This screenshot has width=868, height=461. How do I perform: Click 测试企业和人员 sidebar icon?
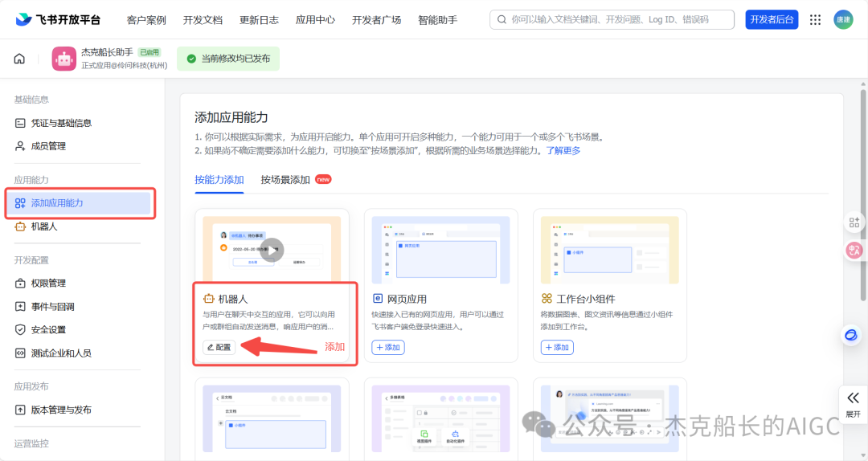(20, 353)
